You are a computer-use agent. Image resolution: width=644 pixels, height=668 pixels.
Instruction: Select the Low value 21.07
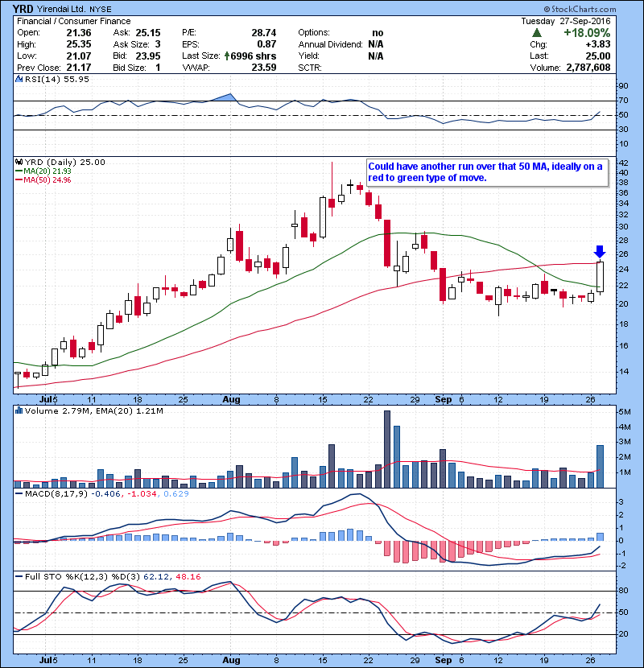[79, 56]
